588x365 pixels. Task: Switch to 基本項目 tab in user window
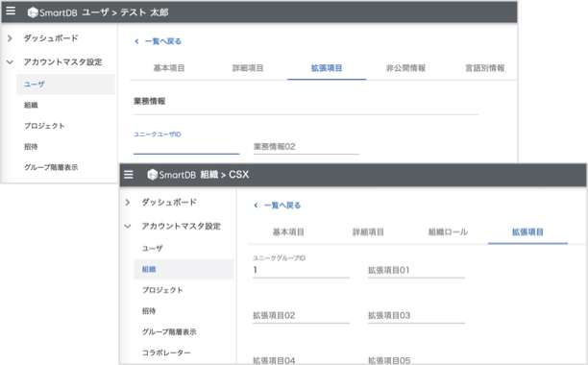tap(169, 68)
